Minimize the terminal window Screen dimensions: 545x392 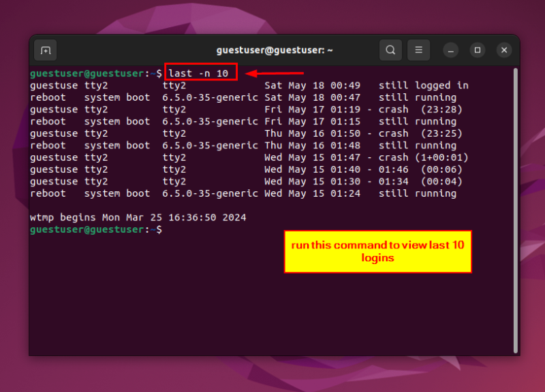coord(450,50)
